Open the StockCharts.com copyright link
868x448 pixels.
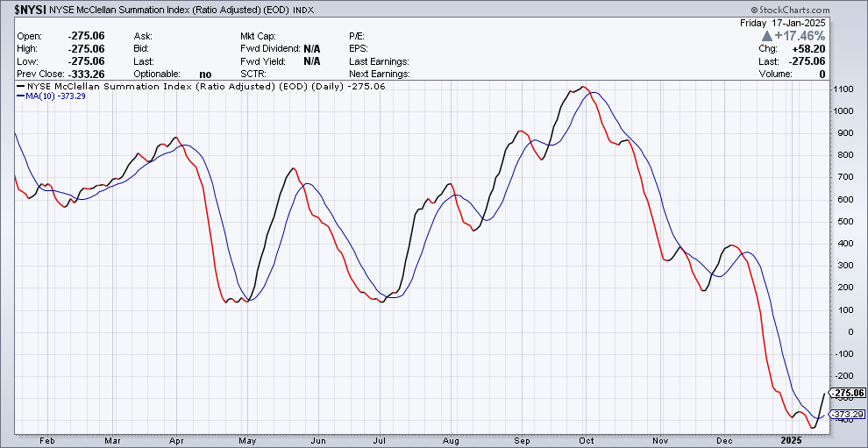pos(791,10)
